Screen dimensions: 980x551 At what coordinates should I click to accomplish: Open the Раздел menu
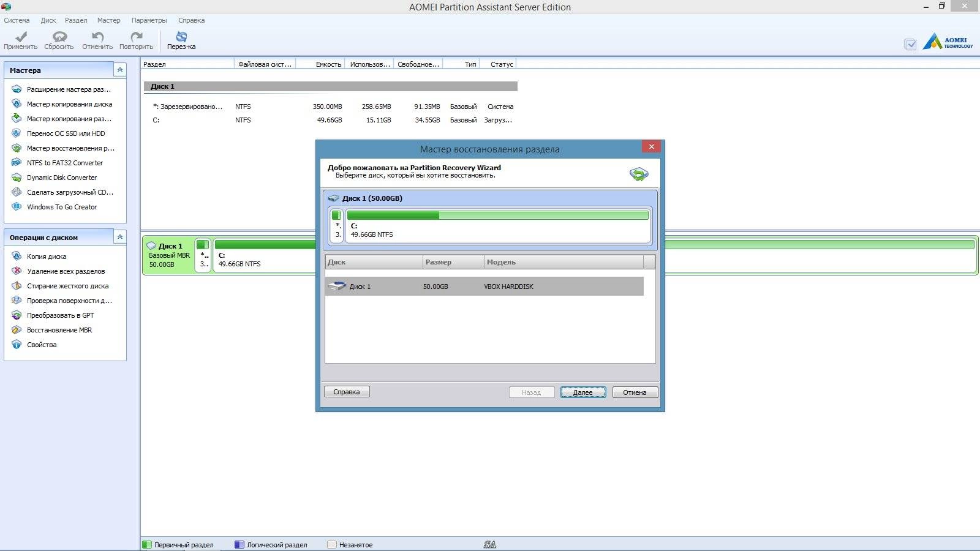(x=76, y=20)
